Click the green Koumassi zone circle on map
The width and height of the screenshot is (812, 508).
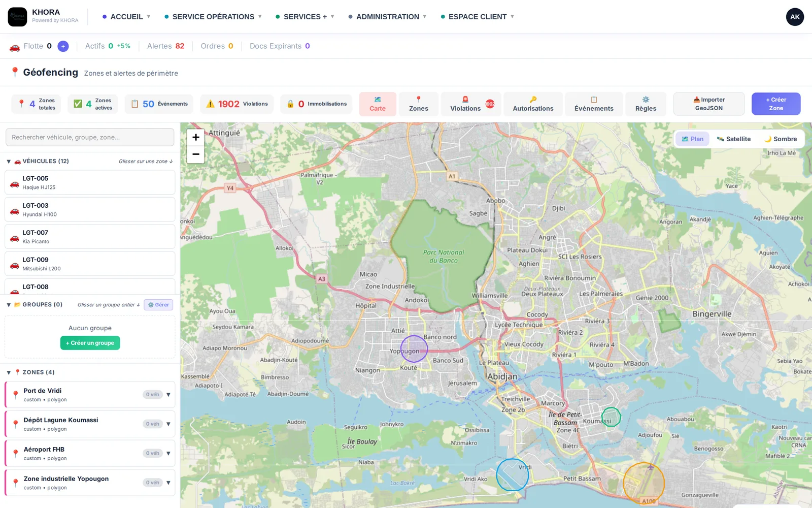(x=611, y=417)
